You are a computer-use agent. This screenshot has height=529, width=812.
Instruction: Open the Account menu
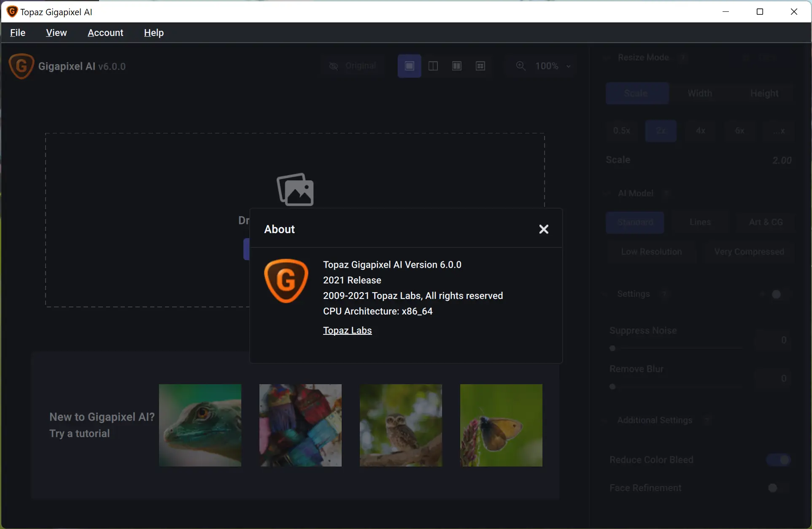click(105, 33)
